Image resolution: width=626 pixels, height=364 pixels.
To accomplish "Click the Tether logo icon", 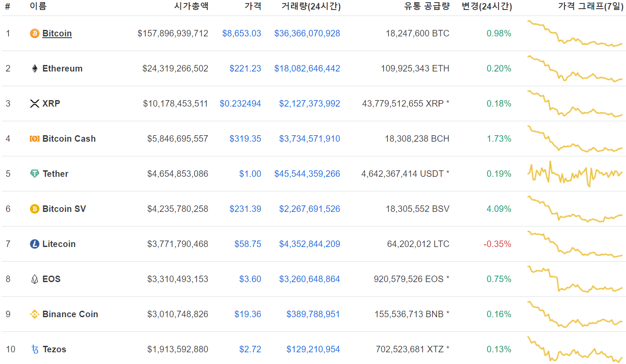I will 34,174.
